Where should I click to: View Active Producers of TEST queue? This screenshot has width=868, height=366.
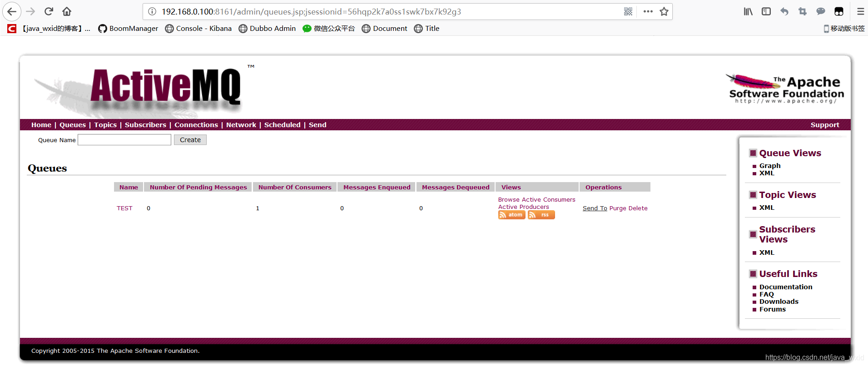524,207
